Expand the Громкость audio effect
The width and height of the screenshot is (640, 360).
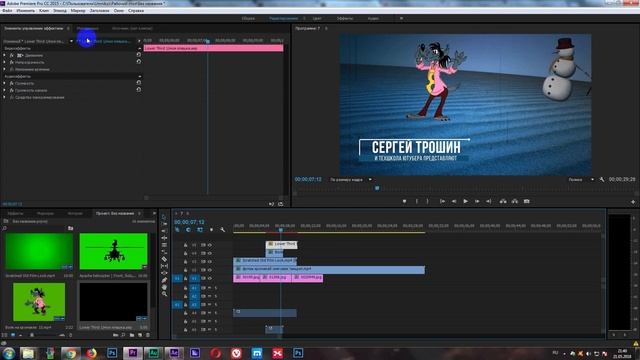coord(4,83)
